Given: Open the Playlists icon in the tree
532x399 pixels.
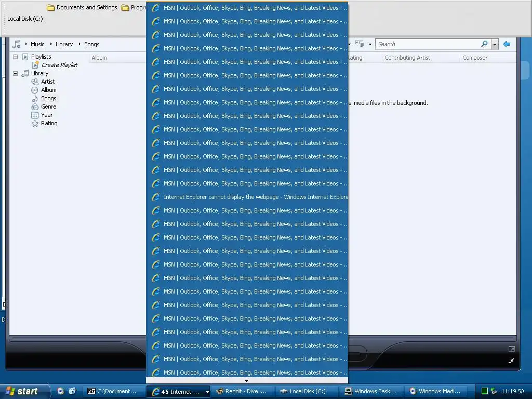Looking at the screenshot, I should (25, 57).
